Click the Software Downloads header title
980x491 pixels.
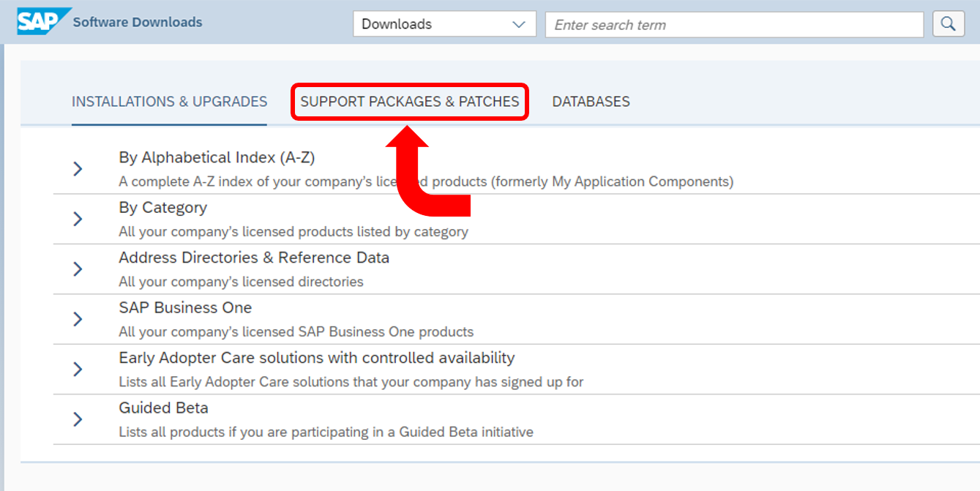[138, 22]
